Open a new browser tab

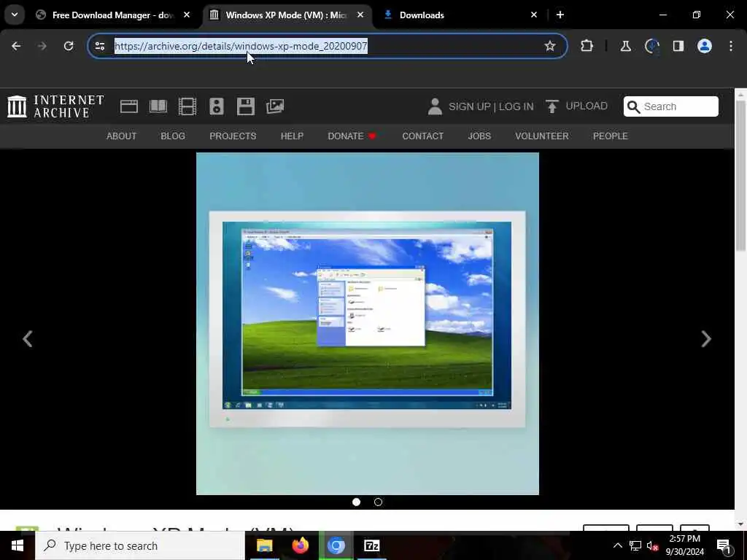pyautogui.click(x=560, y=15)
